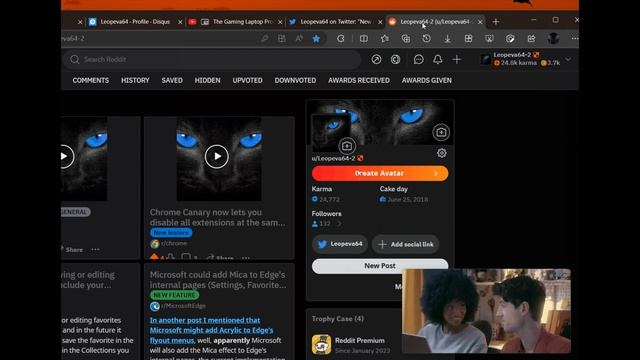Open Reddit notifications bell
This screenshot has height=360, width=640.
[438, 60]
